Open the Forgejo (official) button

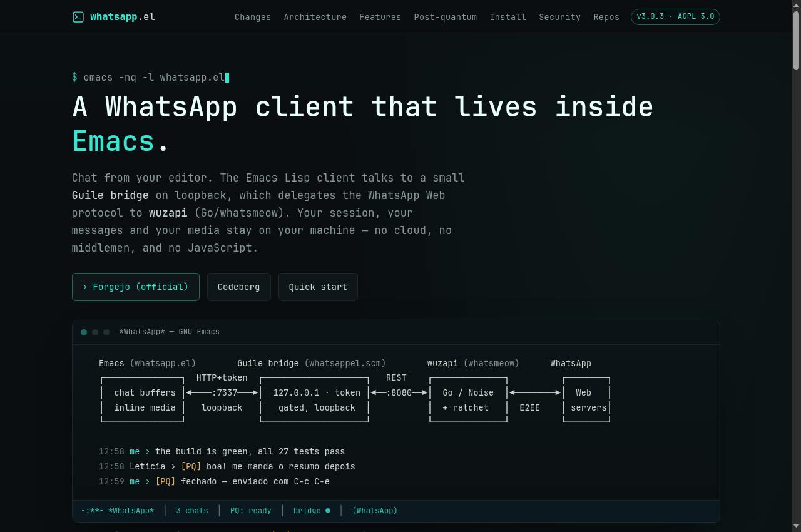coord(136,287)
